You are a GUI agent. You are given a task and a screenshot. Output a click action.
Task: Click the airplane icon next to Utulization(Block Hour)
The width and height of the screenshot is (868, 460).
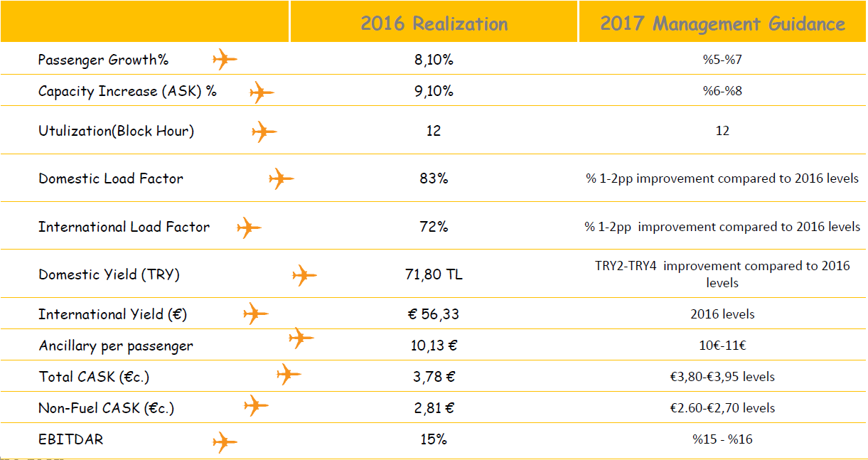pyautogui.click(x=264, y=132)
